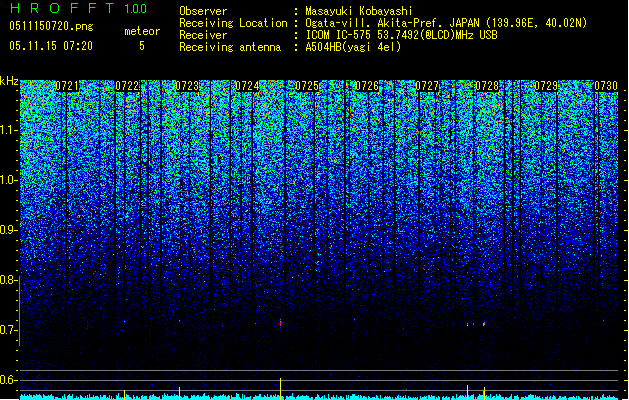Image resolution: width=629 pixels, height=400 pixels.
Task: Click the 0724 time label
Action: pos(247,86)
